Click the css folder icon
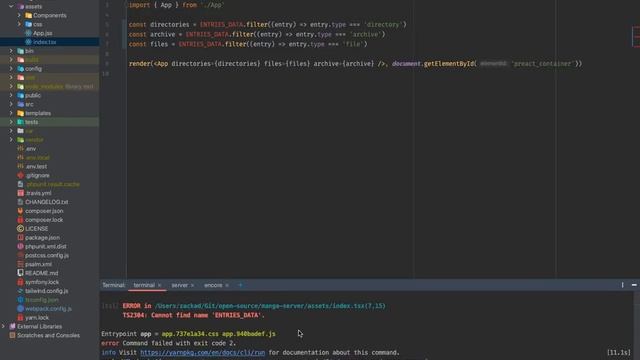Image resolution: width=640 pixels, height=360 pixels. pyautogui.click(x=28, y=24)
